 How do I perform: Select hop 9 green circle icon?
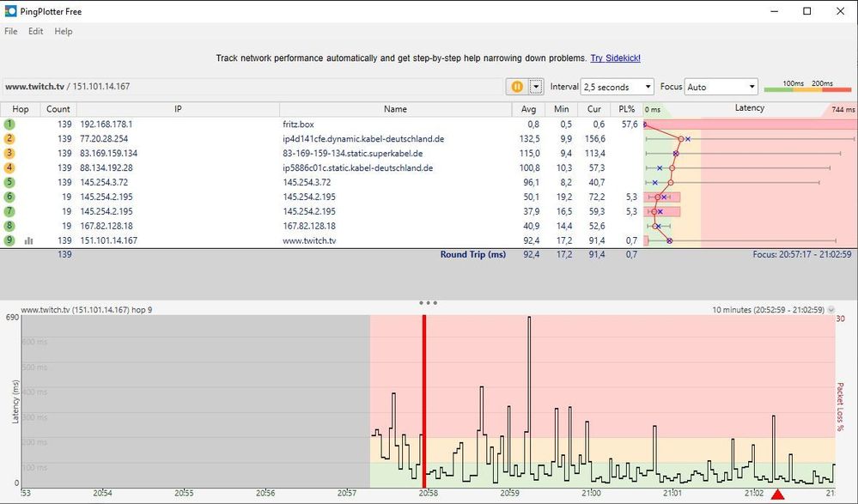click(x=9, y=240)
